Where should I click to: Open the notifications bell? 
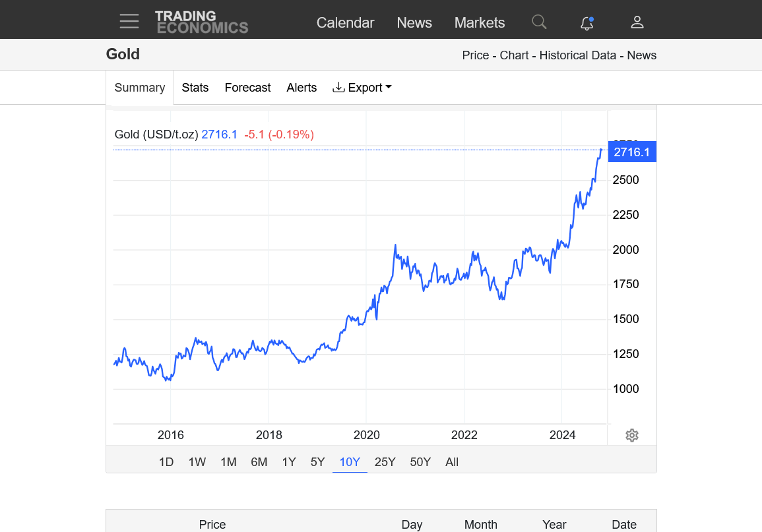coord(587,23)
